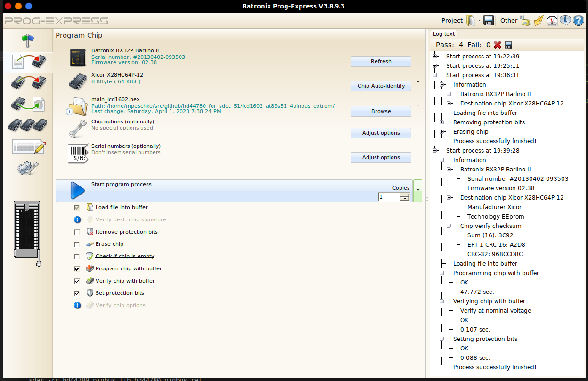
Task: Click the main_lcd1602.hex folder icon
Action: [x=77, y=106]
